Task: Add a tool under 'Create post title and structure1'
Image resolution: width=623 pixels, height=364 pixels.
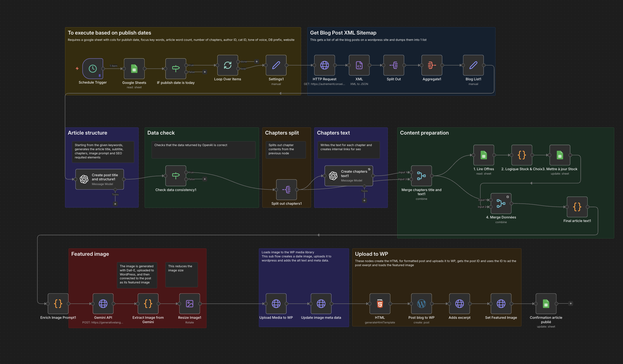Action: click(115, 204)
